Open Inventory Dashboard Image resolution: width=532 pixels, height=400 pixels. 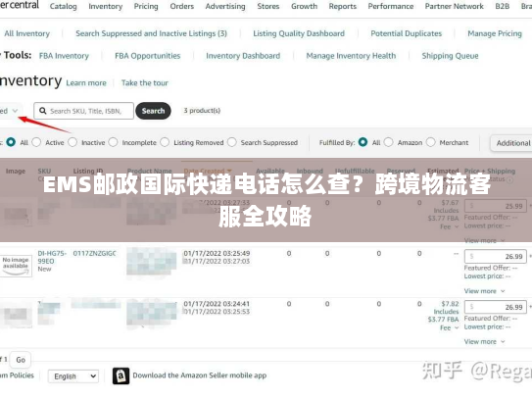pyautogui.click(x=243, y=56)
